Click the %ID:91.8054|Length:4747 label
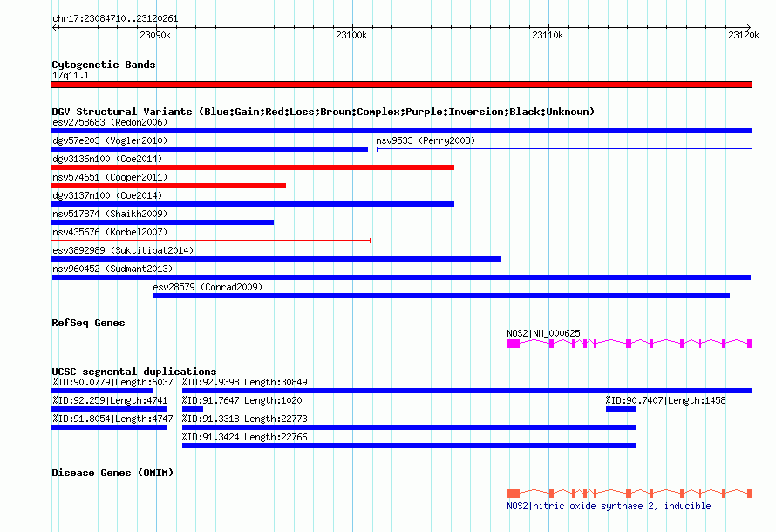This screenshot has width=776, height=532. click(x=112, y=419)
